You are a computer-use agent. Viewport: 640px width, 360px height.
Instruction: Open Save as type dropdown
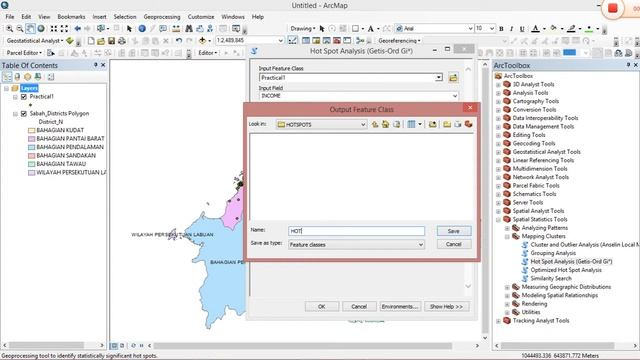[420, 244]
